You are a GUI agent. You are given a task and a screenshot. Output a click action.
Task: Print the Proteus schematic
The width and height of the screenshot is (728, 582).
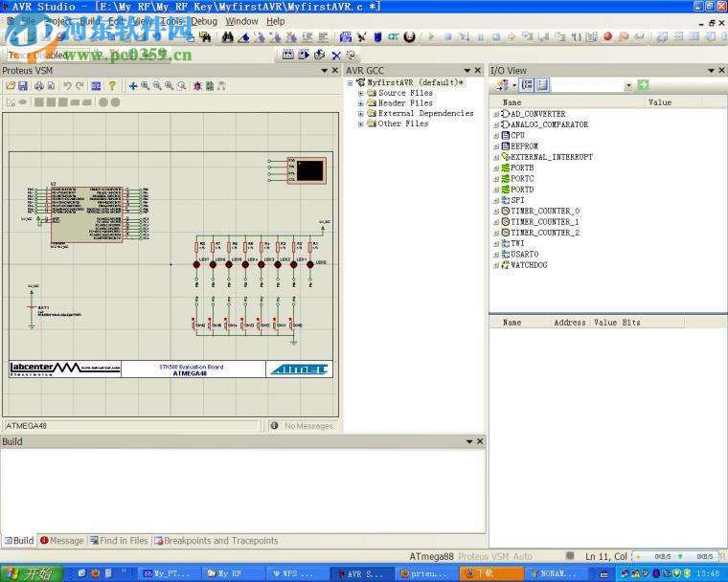point(39,86)
